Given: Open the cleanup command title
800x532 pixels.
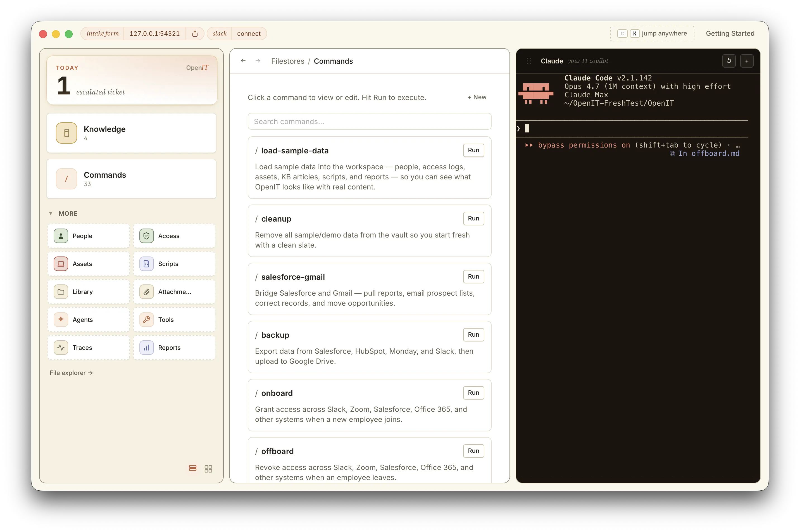Looking at the screenshot, I should point(276,218).
